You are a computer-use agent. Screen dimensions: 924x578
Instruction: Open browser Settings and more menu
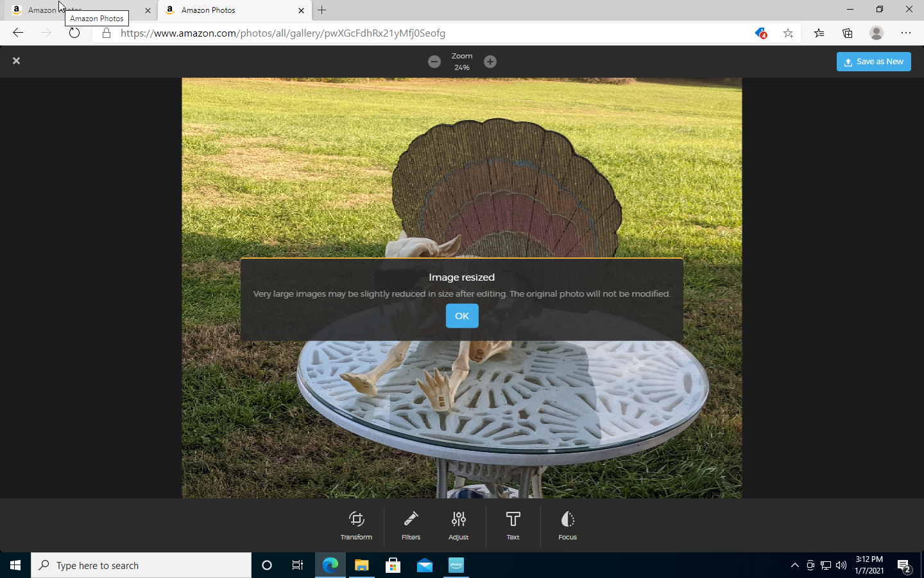click(x=905, y=33)
